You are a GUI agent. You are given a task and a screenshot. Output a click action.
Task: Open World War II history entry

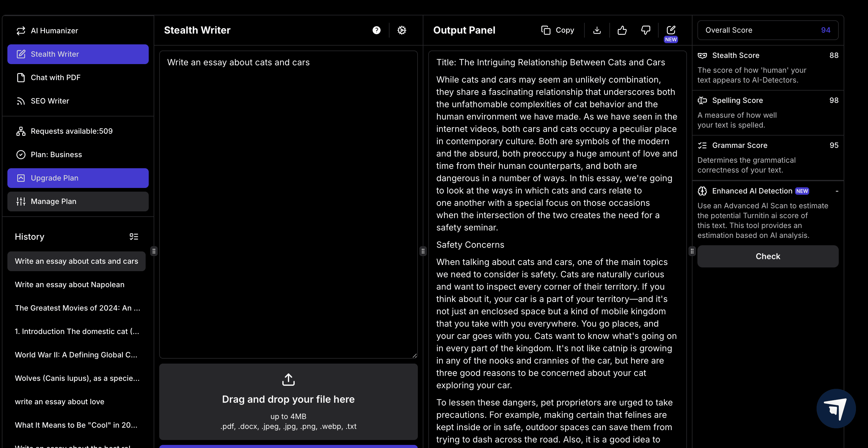76,355
